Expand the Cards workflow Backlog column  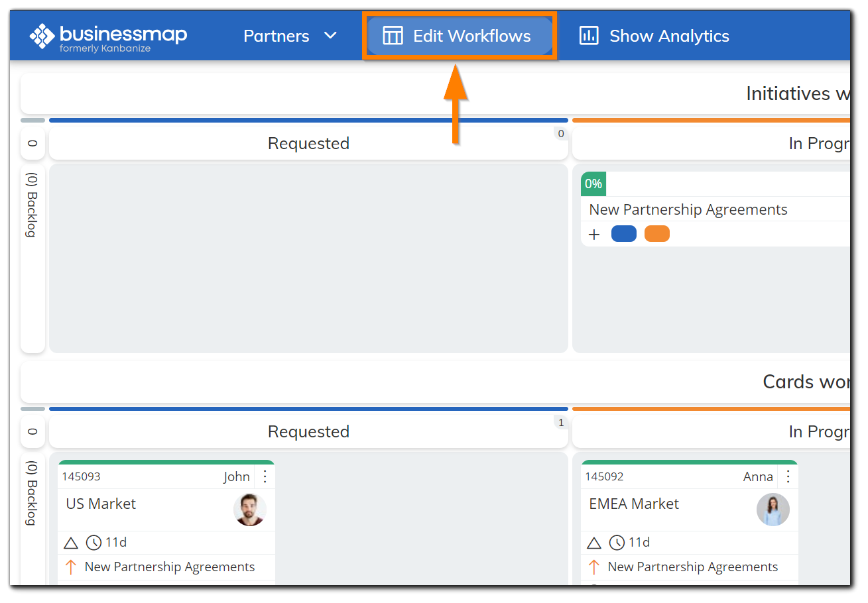click(32, 500)
